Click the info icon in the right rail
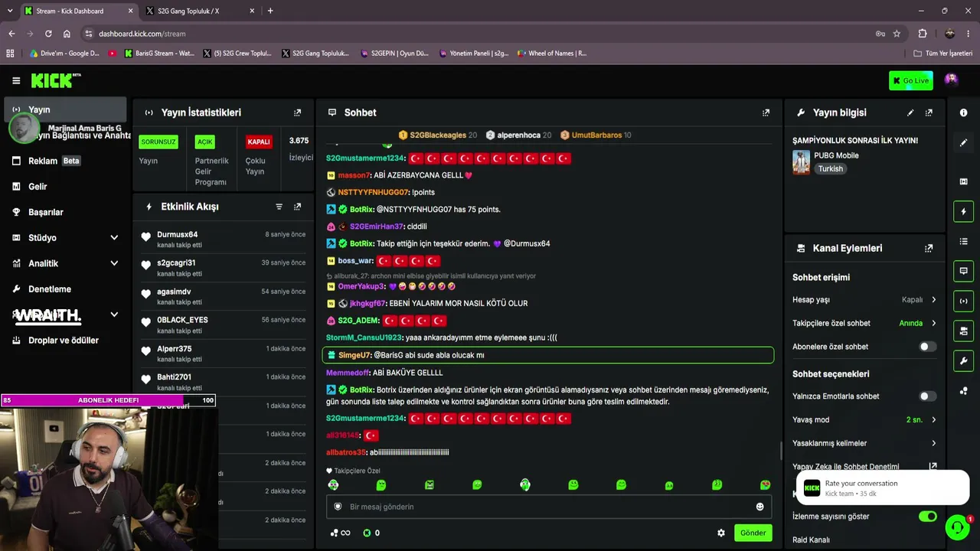Viewport: 980px width, 551px height. click(x=963, y=112)
